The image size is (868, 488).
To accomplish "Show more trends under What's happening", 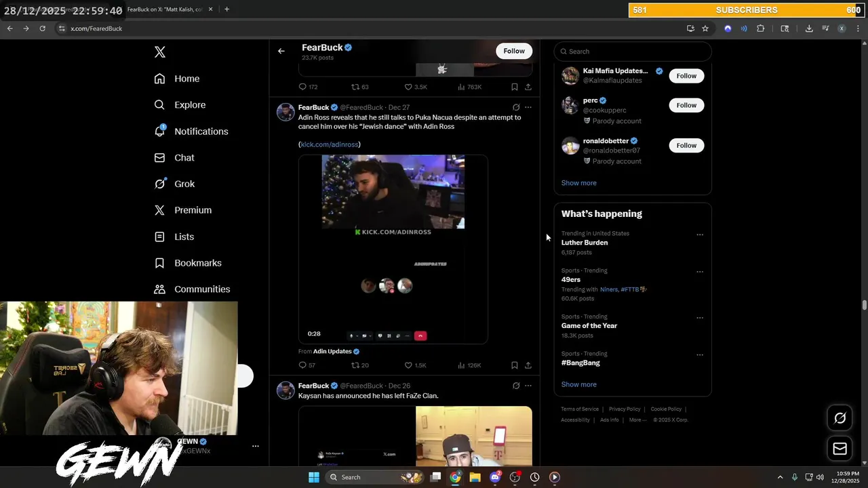I will pyautogui.click(x=578, y=384).
